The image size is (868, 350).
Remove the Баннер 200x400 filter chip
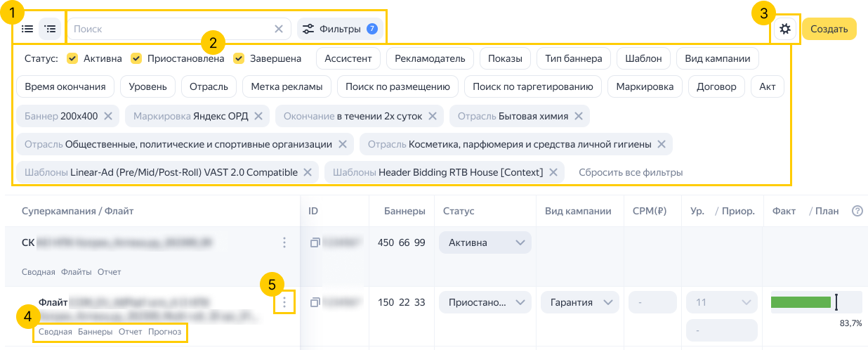point(107,116)
